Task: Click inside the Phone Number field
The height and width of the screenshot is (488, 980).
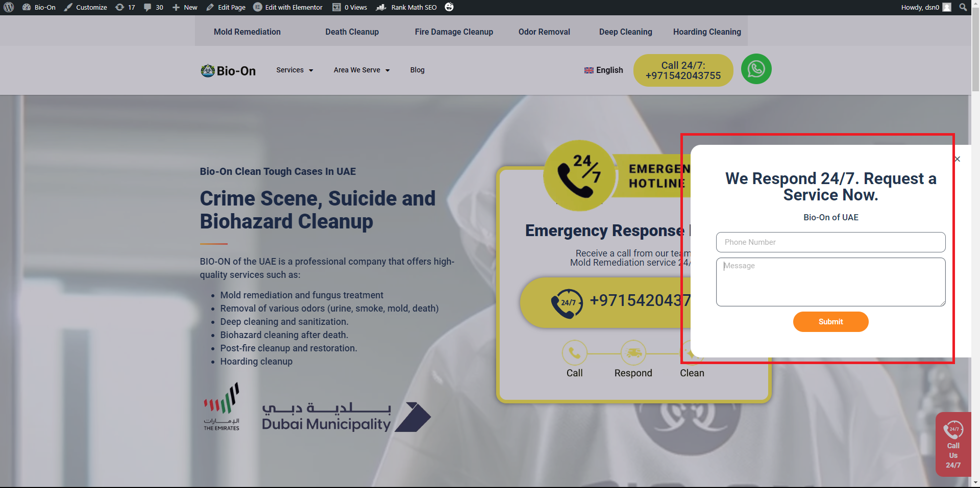Action: 830,242
